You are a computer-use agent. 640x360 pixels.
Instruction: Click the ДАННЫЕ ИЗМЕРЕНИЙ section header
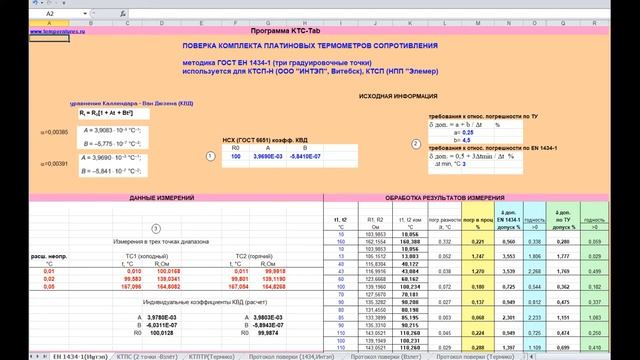coord(162,198)
